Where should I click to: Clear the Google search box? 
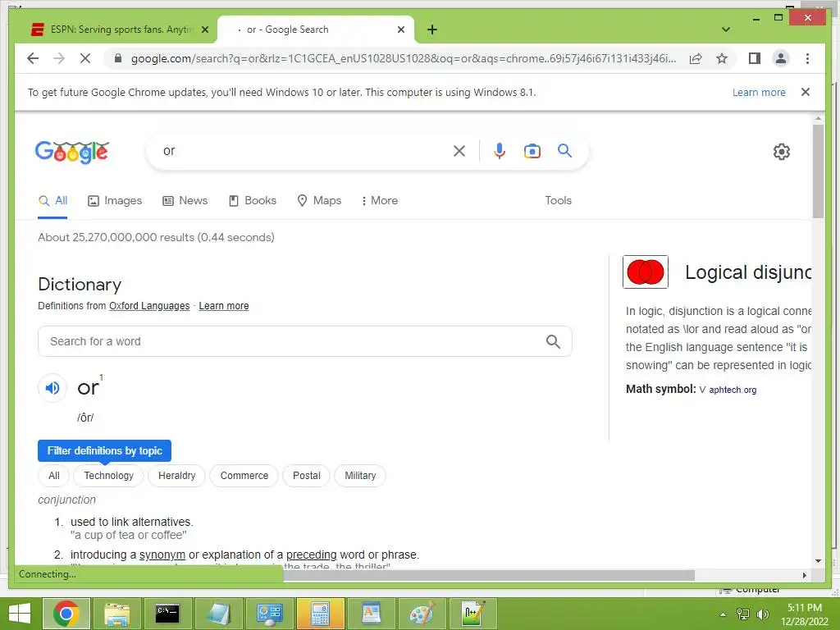coord(459,151)
